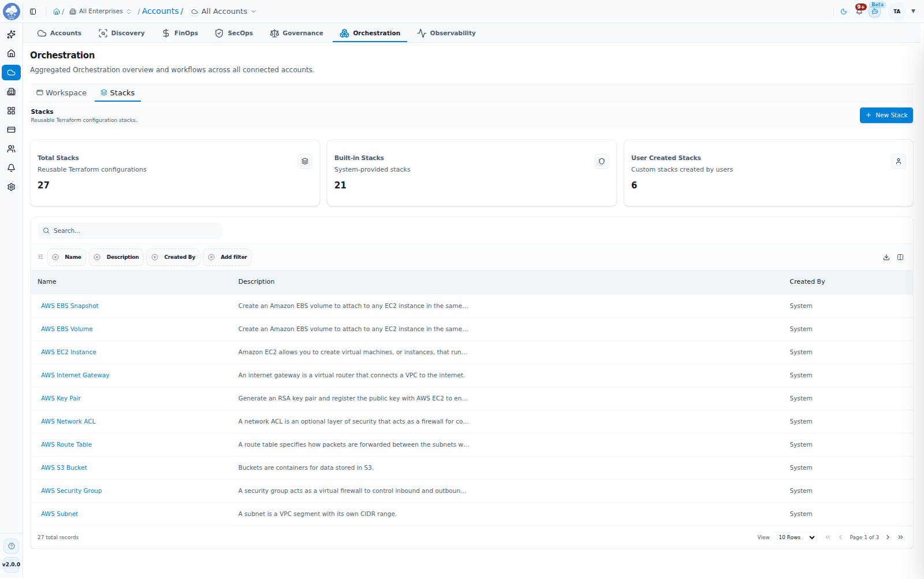Open the All Enterprises selector

click(x=100, y=12)
